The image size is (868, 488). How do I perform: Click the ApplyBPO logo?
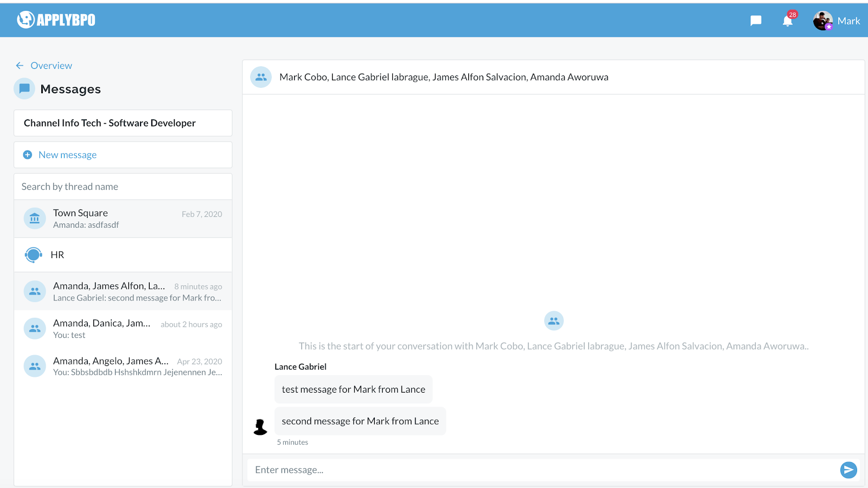(56, 20)
